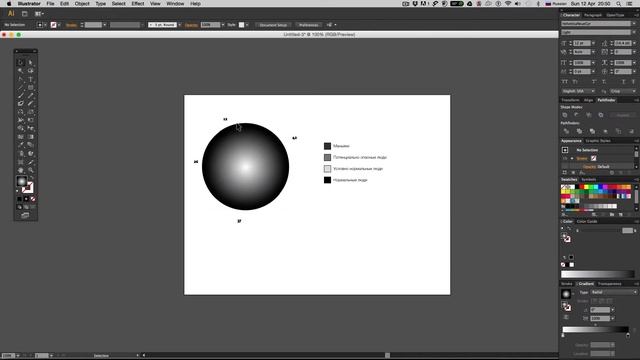Select the Blend tool
Viewport: 640px width, 360px height.
point(31,145)
